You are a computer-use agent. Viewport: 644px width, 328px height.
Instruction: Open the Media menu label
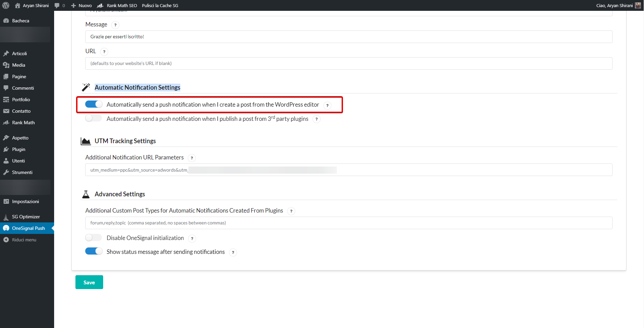19,65
